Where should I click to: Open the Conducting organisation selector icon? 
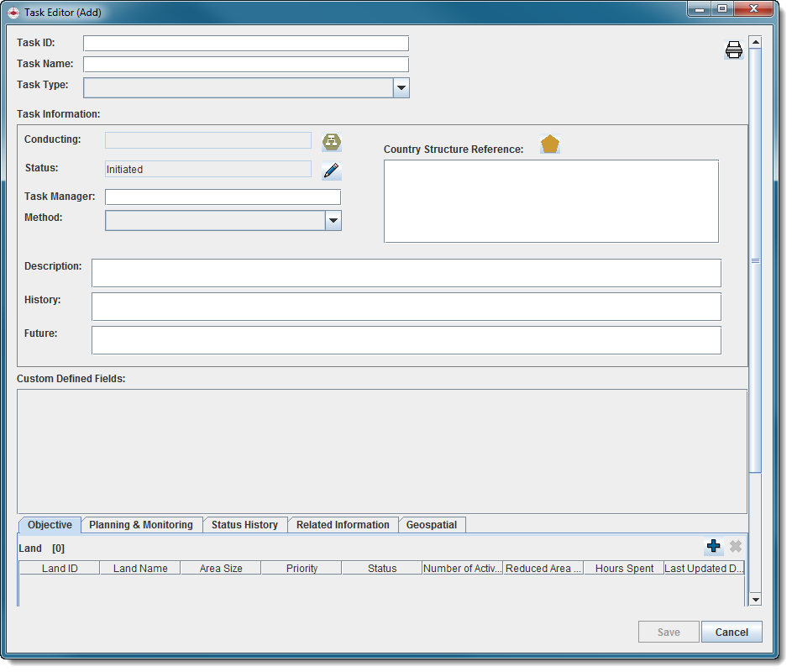332,141
